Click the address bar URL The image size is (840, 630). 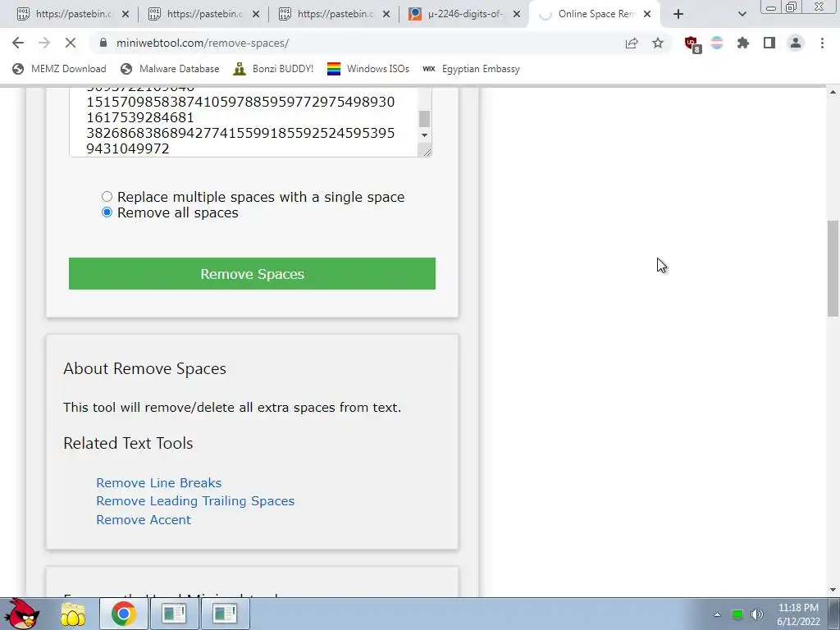coord(203,43)
